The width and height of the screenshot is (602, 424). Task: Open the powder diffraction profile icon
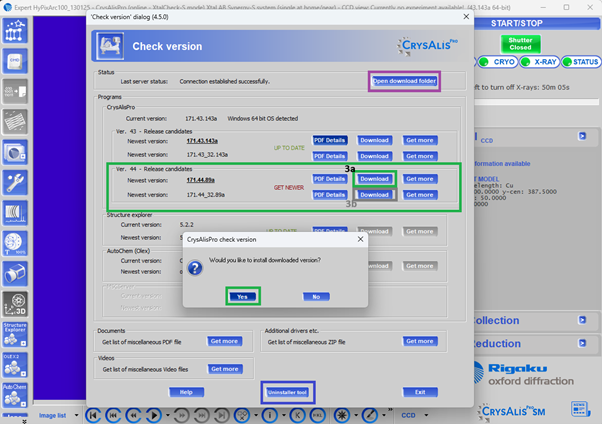click(x=15, y=213)
